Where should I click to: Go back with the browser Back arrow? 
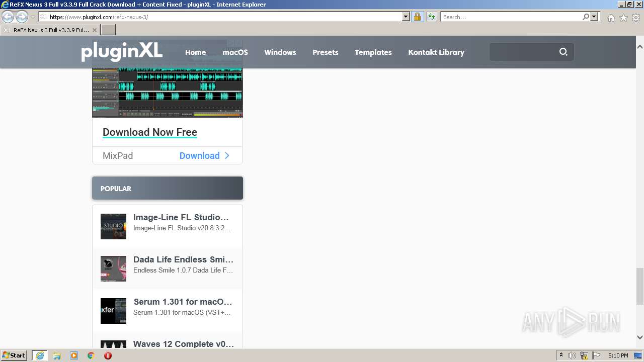click(x=8, y=17)
